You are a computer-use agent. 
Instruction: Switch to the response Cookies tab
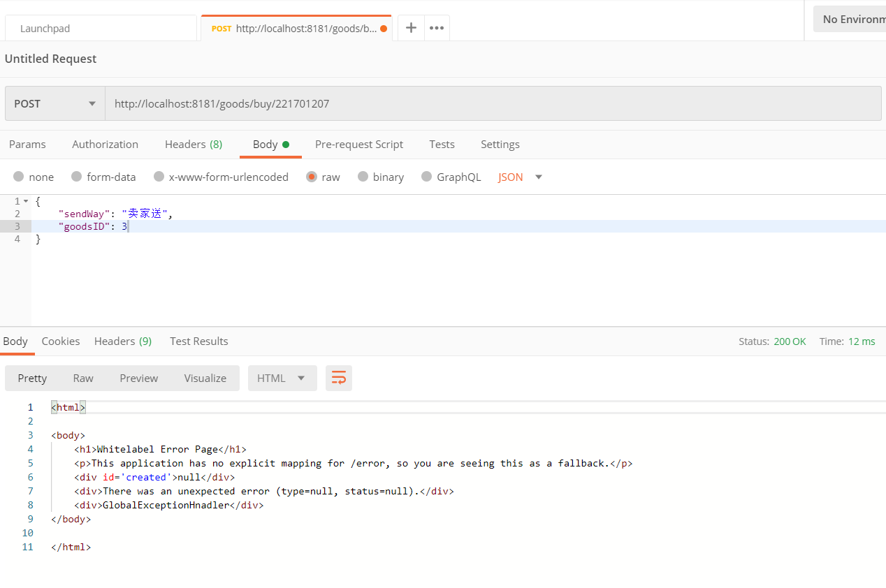tap(61, 341)
